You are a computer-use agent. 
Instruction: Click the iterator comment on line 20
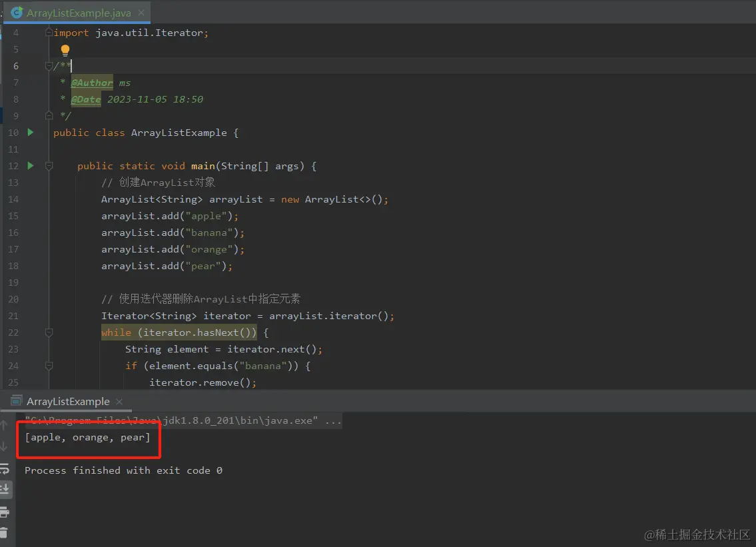point(200,299)
